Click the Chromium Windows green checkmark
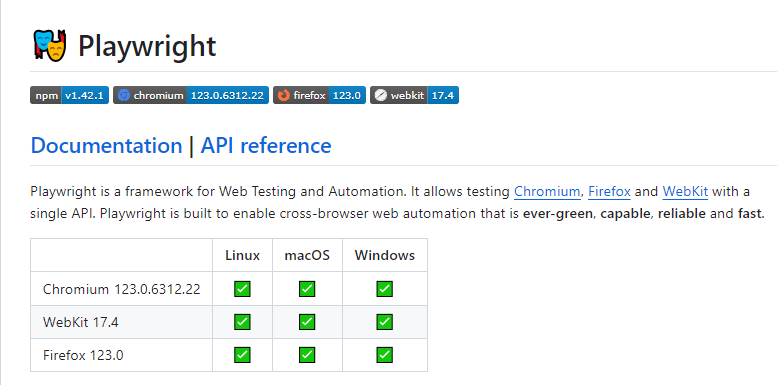 pos(385,289)
